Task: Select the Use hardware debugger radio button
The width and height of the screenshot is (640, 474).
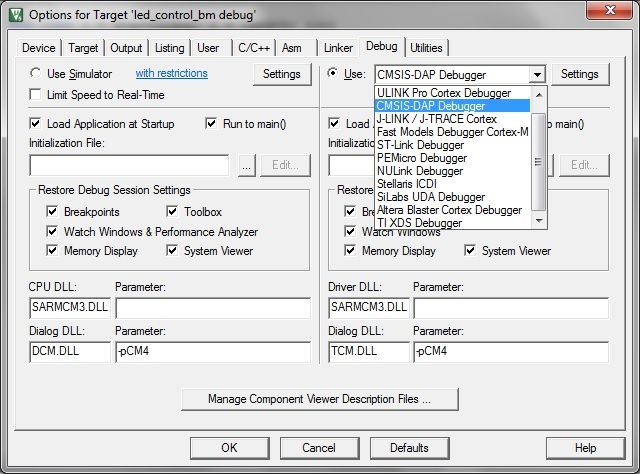Action: [x=333, y=73]
